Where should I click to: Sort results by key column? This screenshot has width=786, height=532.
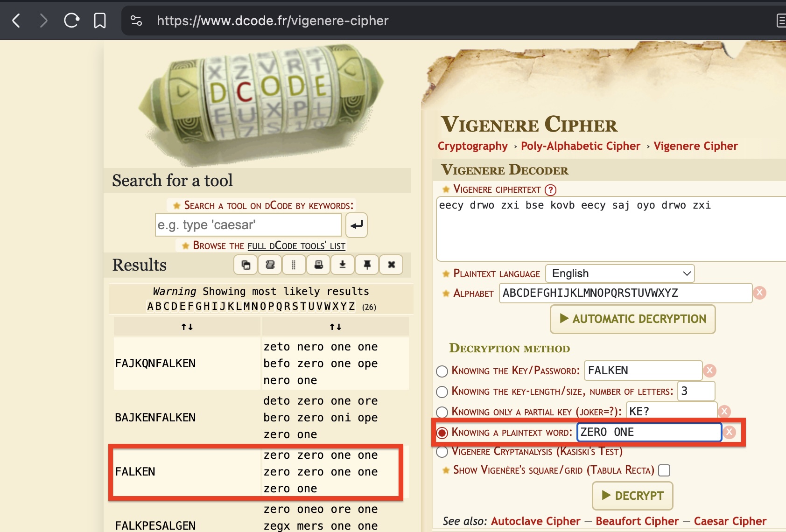[187, 327]
